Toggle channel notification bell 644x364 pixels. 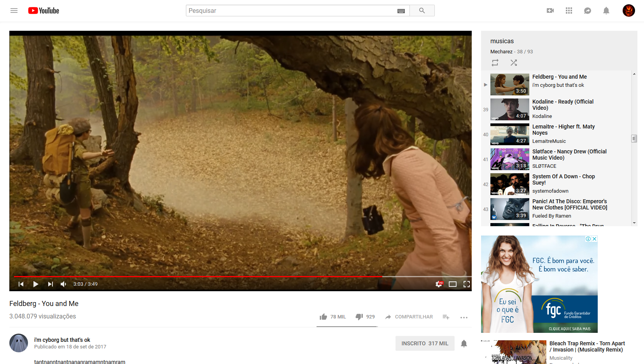[x=464, y=343]
